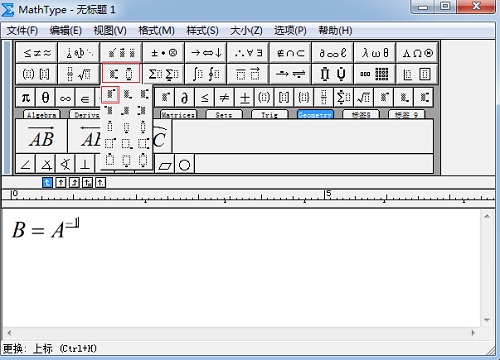
Task: Insert the theta symbol from the small bar
Action: [45, 98]
